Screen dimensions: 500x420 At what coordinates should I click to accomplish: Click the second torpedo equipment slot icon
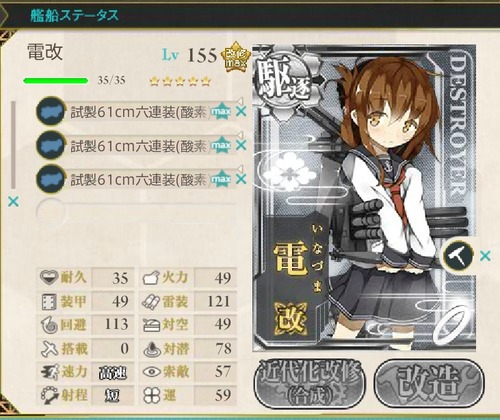50,145
